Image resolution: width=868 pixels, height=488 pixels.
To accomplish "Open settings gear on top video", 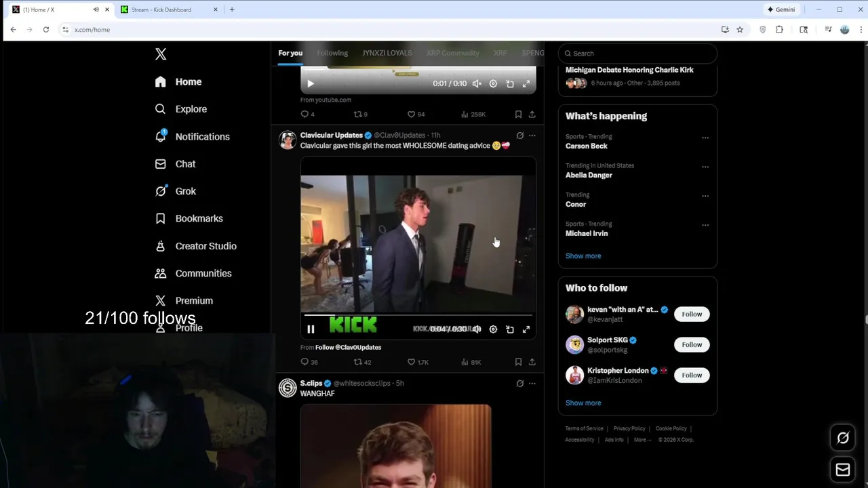I will tap(493, 83).
